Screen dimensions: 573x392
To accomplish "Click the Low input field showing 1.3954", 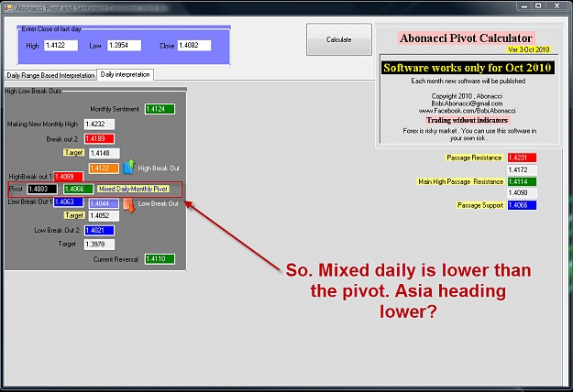I will click(125, 45).
